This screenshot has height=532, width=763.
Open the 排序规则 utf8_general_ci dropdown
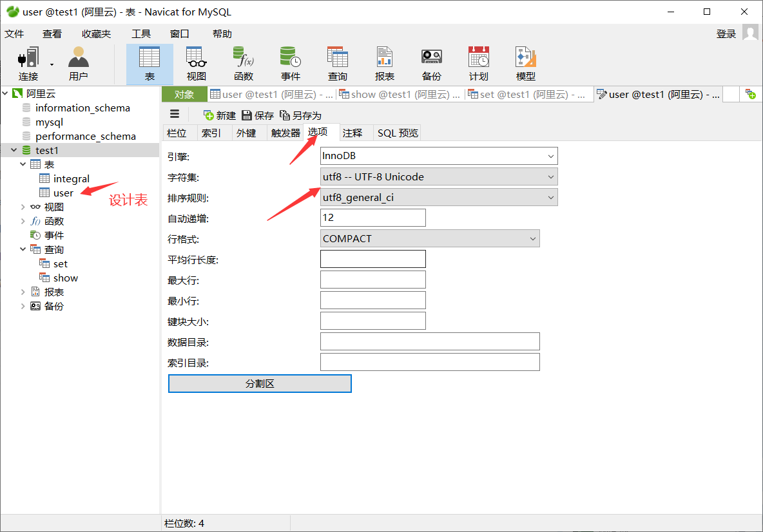(439, 198)
